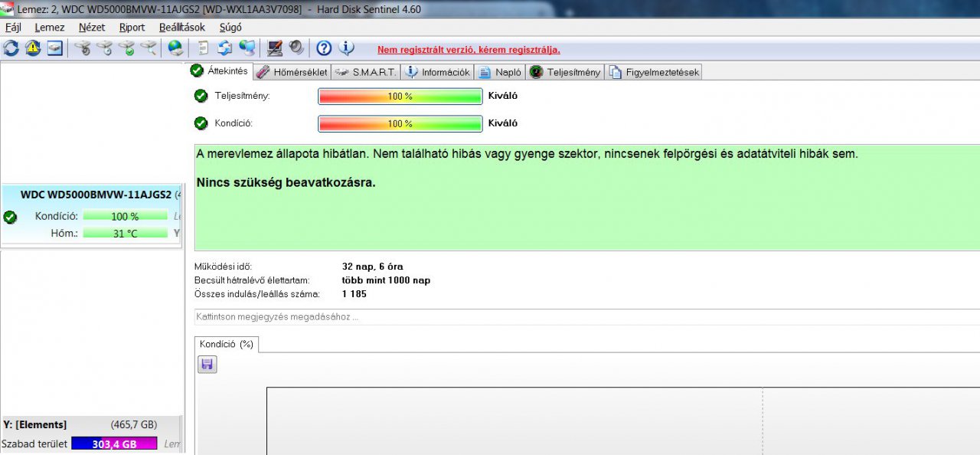The width and height of the screenshot is (980, 455).
Task: Open the Riport menu
Action: coord(132,28)
